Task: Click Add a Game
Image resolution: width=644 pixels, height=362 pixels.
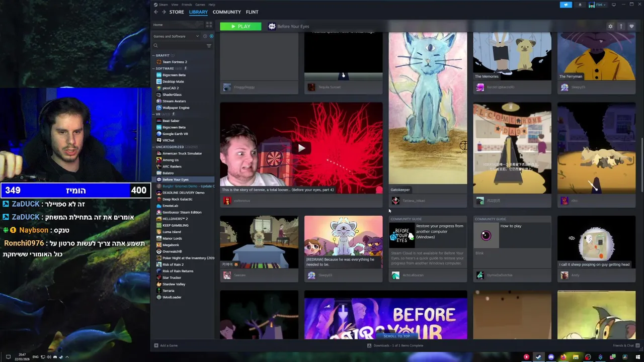Action: point(166,345)
